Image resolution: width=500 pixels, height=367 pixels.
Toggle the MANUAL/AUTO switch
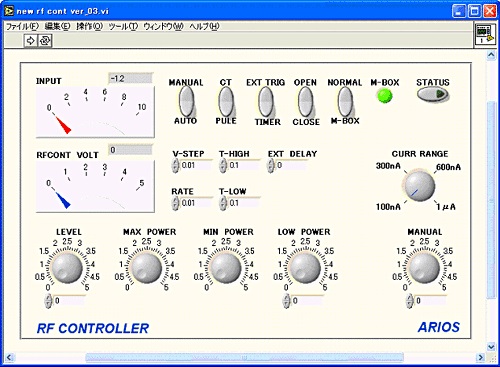[x=186, y=102]
